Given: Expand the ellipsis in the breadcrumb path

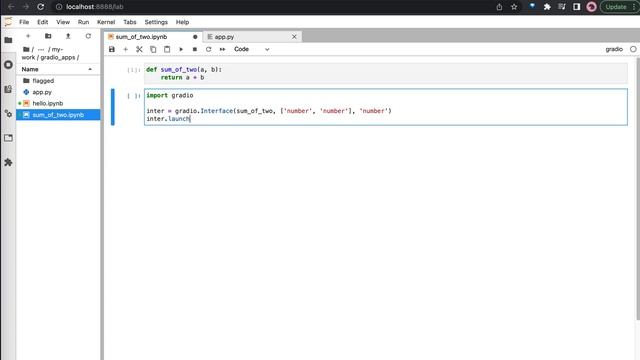Looking at the screenshot, I should click(x=41, y=49).
